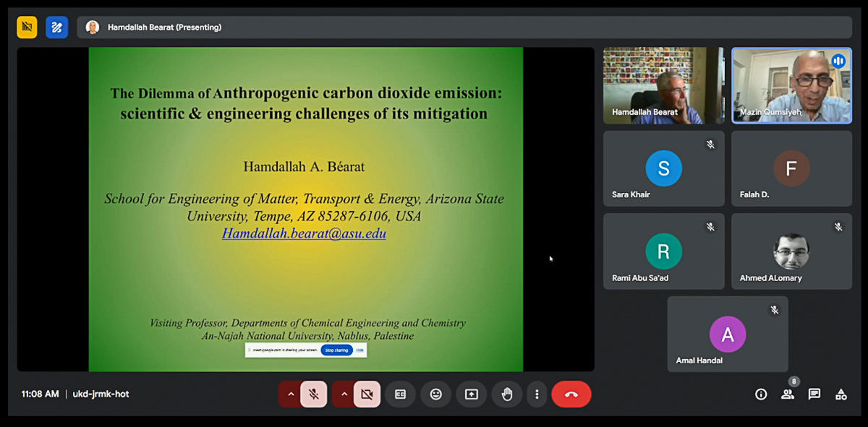Expand audio settings chevron

291,394
